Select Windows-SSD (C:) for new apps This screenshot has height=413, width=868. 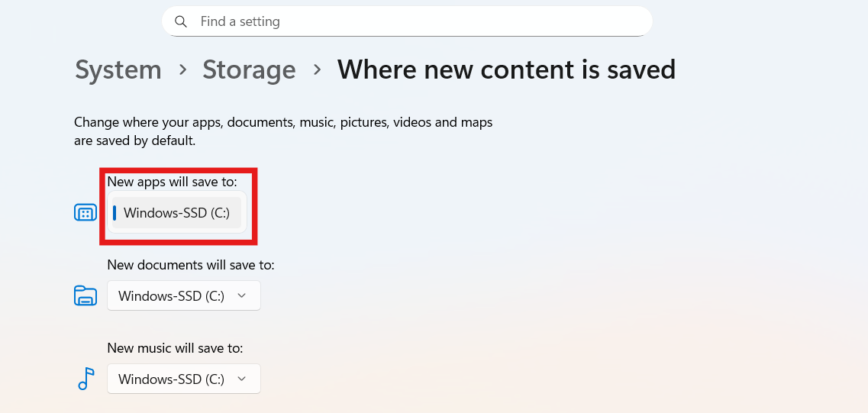coord(176,213)
